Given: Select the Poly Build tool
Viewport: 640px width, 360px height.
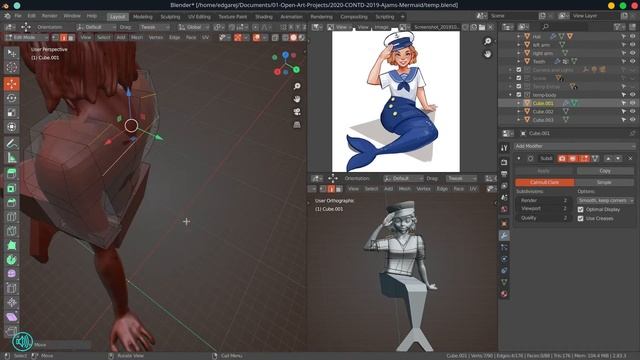Looking at the screenshot, I should click(x=11, y=245).
